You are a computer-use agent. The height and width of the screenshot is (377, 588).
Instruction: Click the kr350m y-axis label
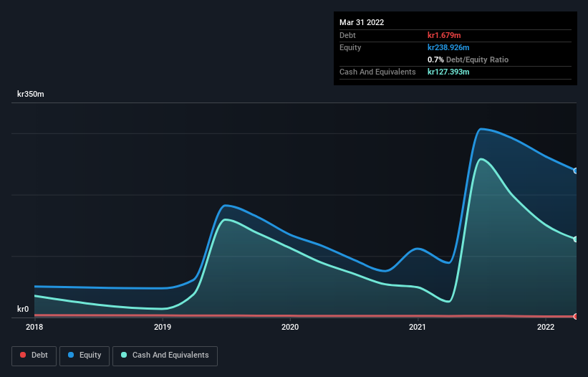click(31, 94)
